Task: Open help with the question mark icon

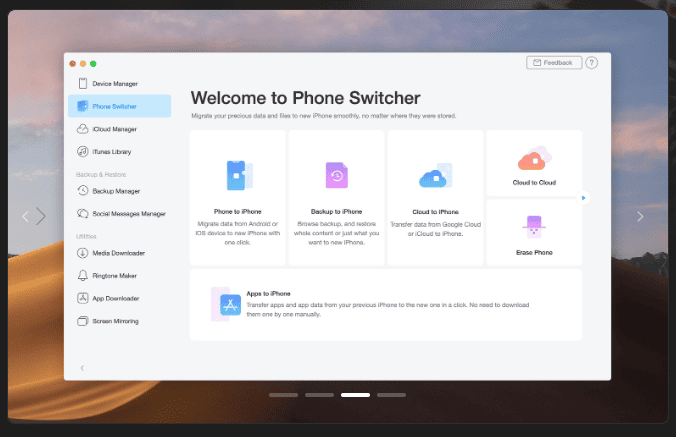Action: [x=592, y=63]
